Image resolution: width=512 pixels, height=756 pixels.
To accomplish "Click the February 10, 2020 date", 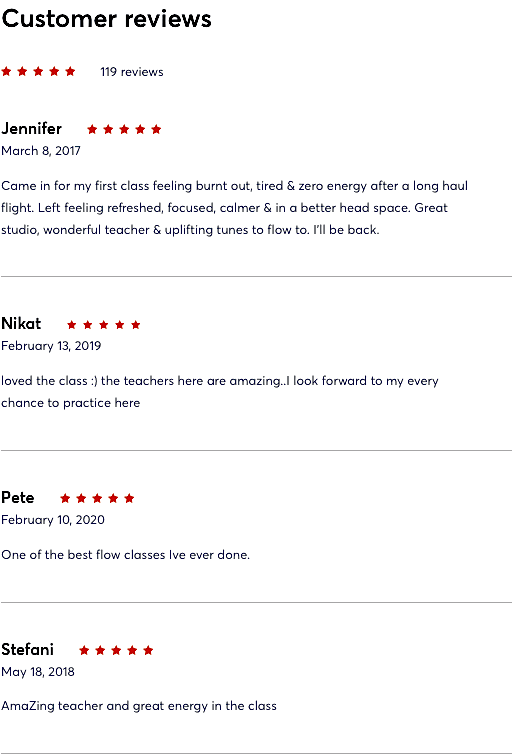I will click(x=53, y=520).
